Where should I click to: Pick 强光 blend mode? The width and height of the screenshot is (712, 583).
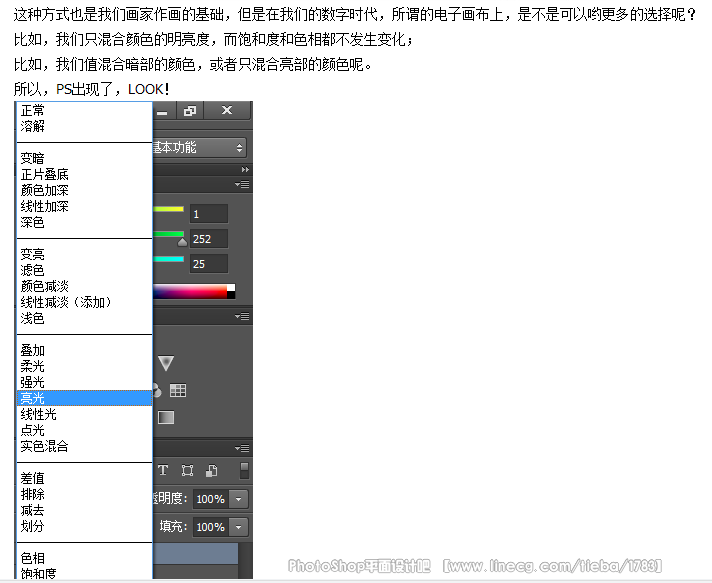click(x=84, y=382)
